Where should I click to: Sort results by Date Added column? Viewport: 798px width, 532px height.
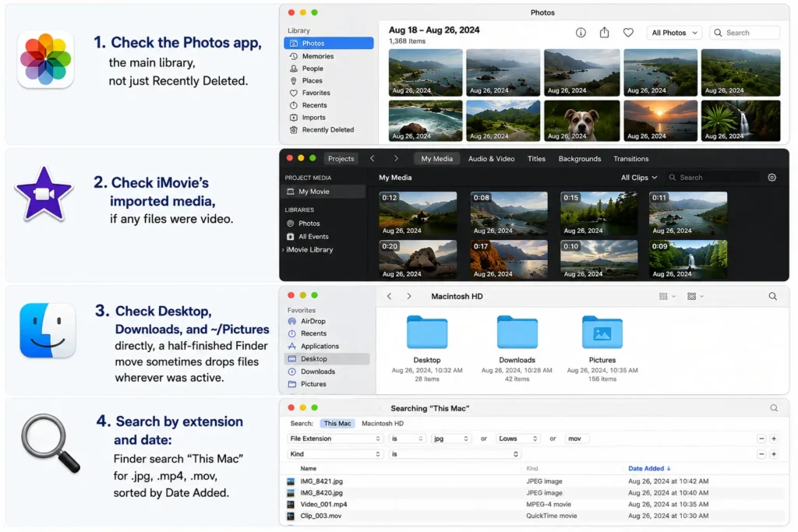point(649,468)
